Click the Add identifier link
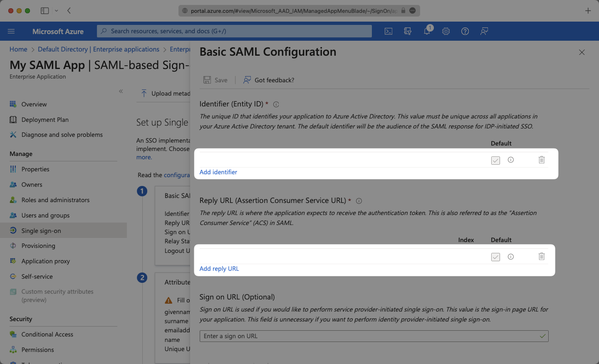The height and width of the screenshot is (364, 599). pos(218,172)
